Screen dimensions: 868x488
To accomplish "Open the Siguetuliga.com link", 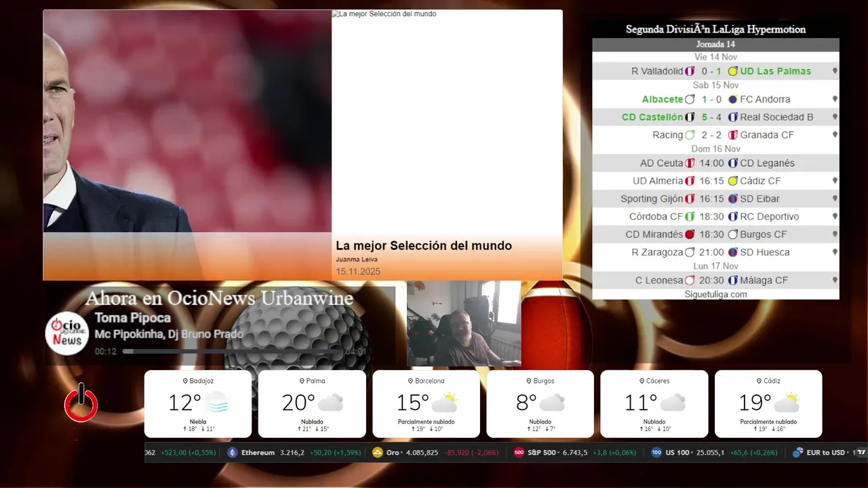I will (x=715, y=294).
